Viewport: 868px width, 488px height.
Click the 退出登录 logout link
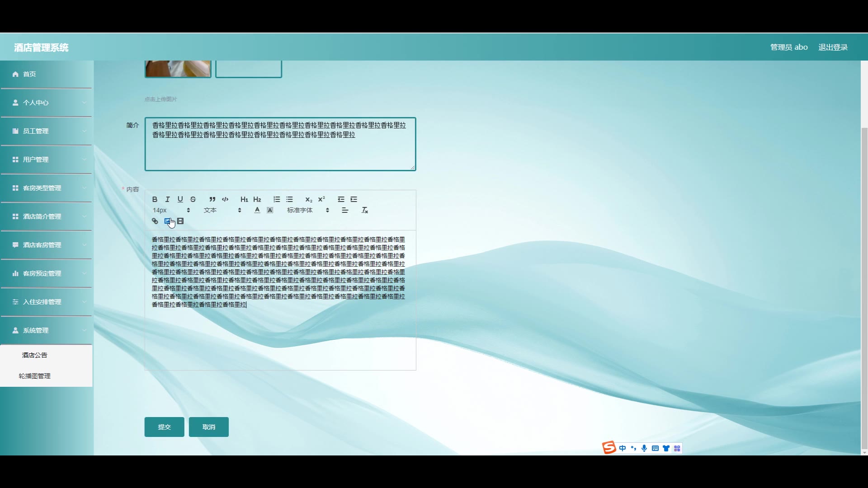[833, 47]
